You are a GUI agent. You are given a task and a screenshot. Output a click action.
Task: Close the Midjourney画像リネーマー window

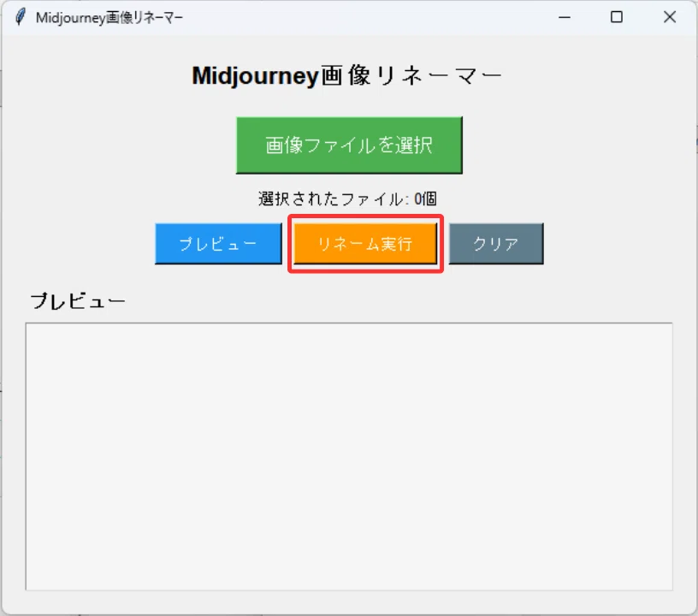(670, 17)
